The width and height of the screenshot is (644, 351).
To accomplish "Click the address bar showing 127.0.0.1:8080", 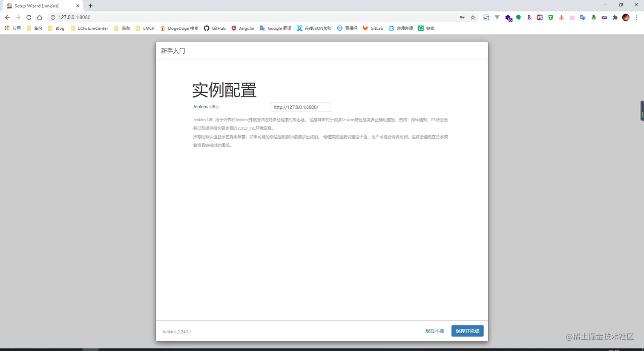I will click(256, 17).
